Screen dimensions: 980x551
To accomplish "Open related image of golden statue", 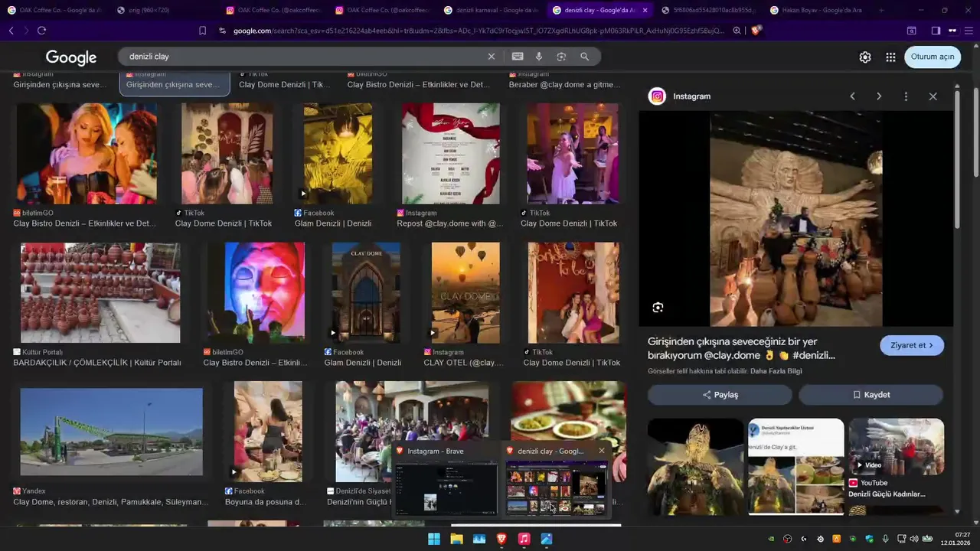I will pos(695,466).
